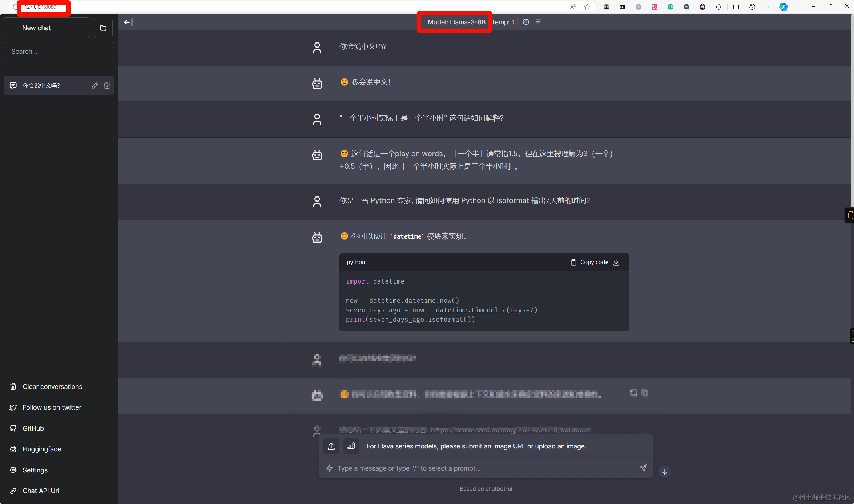854x504 pixels.
Task: Open the Copilot icon in browser toolbar
Action: tap(783, 7)
